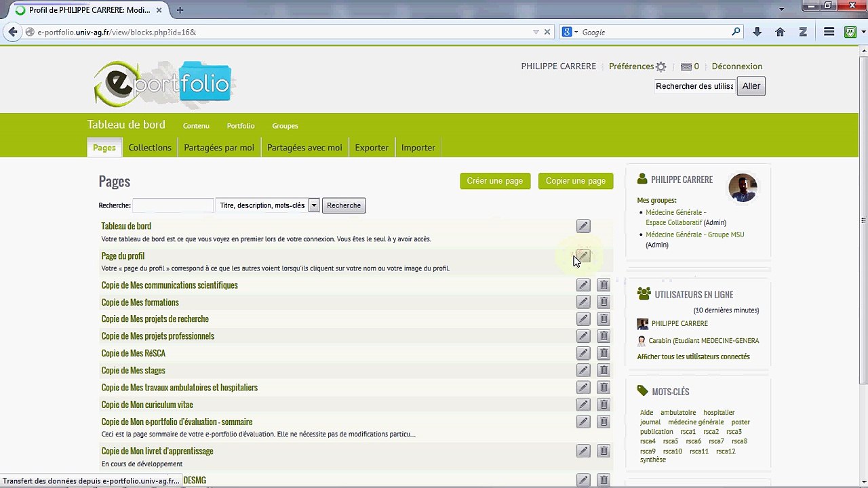Screen dimensions: 868x488
Task: Edit Copie de Mes projets de recherche
Action: tap(583, 319)
